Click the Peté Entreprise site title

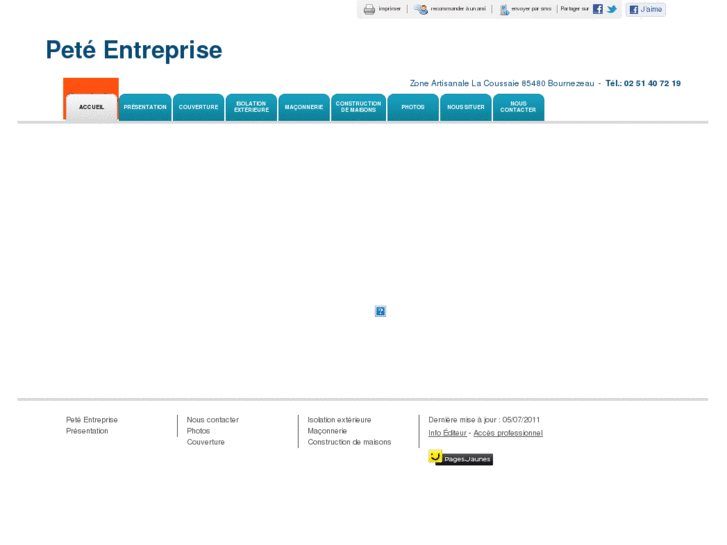point(134,50)
